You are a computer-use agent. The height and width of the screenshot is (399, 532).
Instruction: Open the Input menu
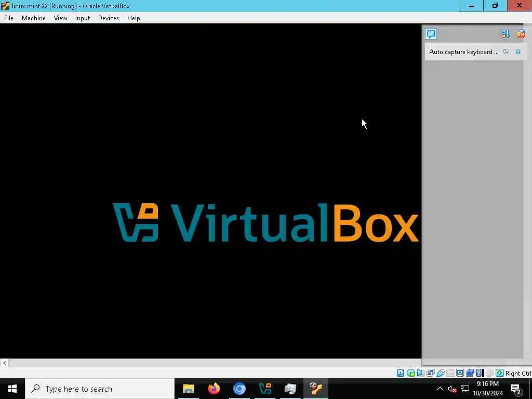tap(83, 18)
